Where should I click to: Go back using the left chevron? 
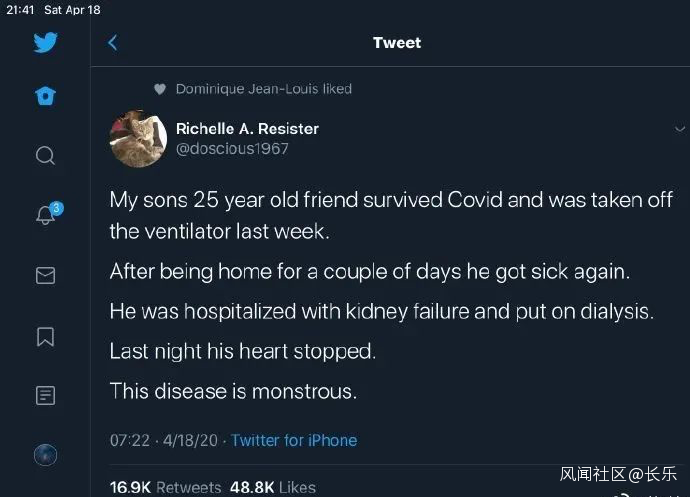point(112,43)
